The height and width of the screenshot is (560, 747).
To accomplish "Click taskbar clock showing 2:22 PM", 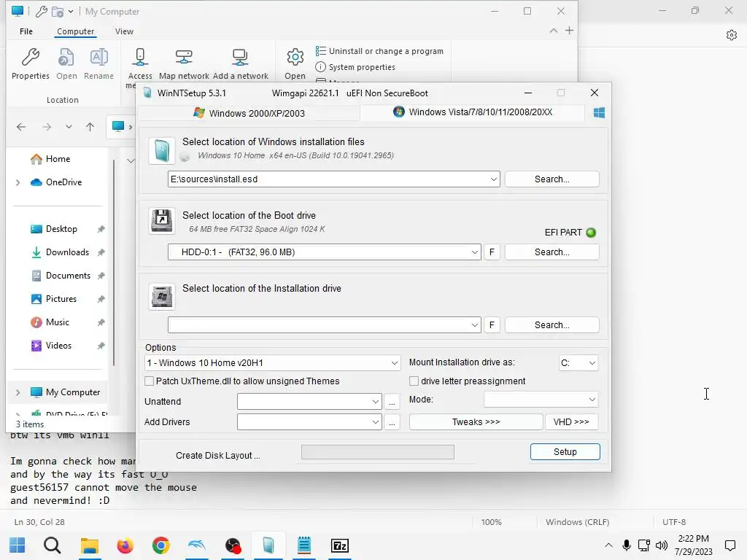I will [693, 545].
